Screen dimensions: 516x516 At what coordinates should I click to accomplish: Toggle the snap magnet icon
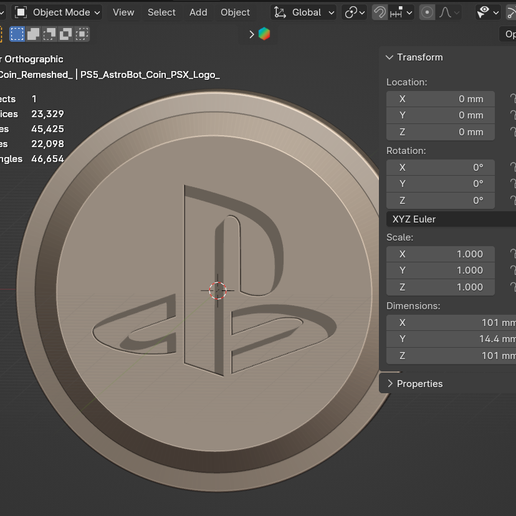[380, 13]
